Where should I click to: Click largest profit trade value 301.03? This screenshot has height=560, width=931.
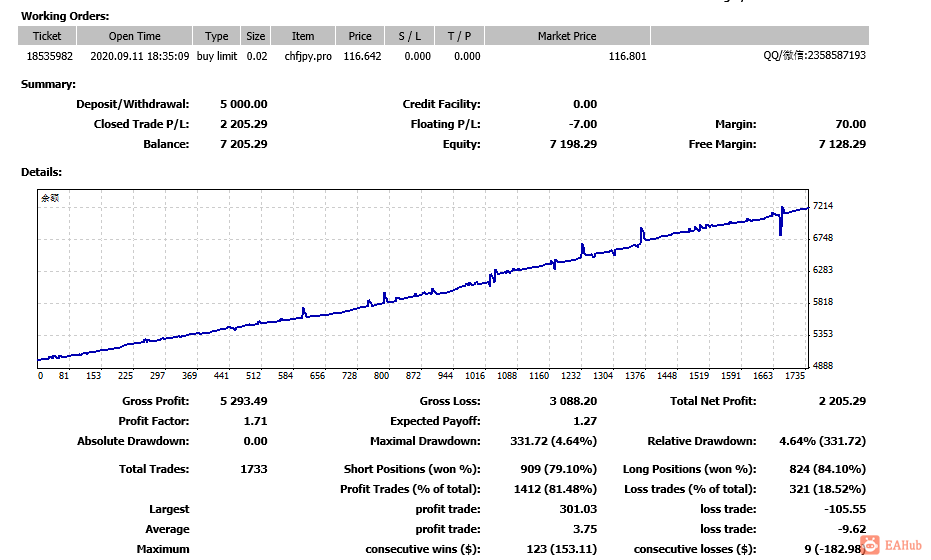click(578, 510)
